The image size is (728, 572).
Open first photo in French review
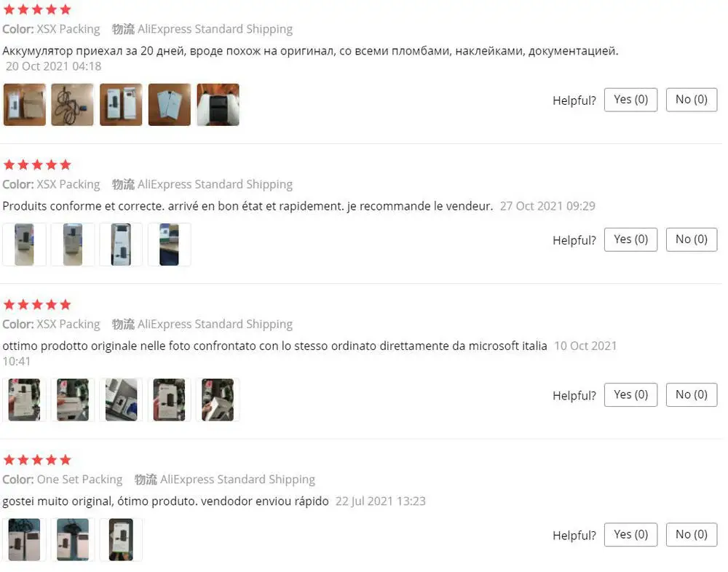(x=24, y=245)
